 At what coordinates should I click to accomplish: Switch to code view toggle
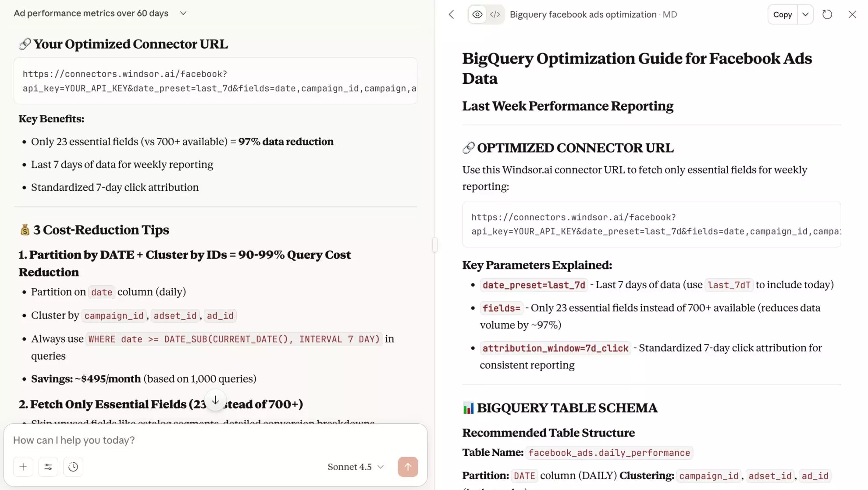[495, 14]
